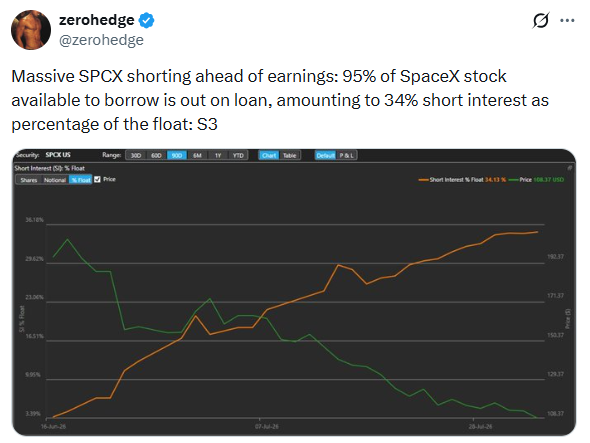Image resolution: width=590 pixels, height=443 pixels.
Task: Set range to 6M
Action: (197, 155)
